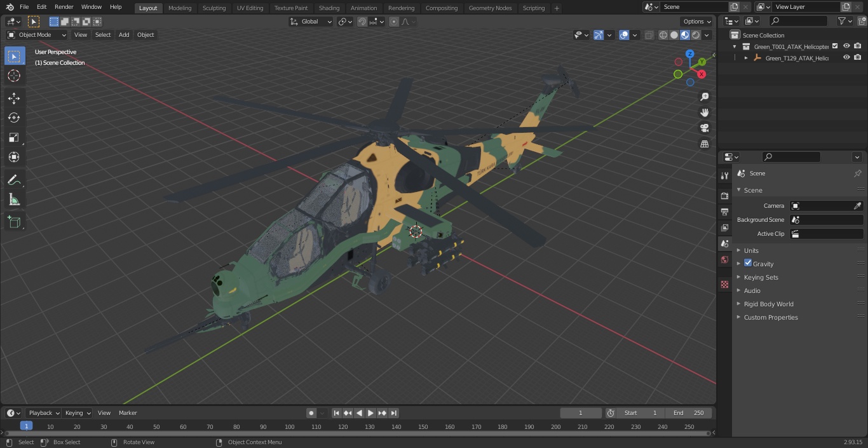The width and height of the screenshot is (868, 448).
Task: Expand Green_T129_ATAK_Helic tree item arrow
Action: click(x=746, y=58)
